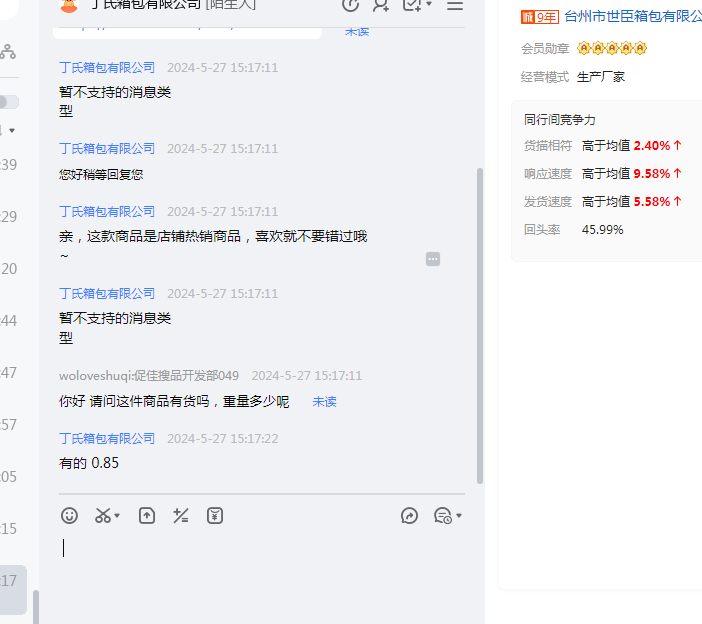
Task: Expand the header edit-note dropdown arrow
Action: 429,5
